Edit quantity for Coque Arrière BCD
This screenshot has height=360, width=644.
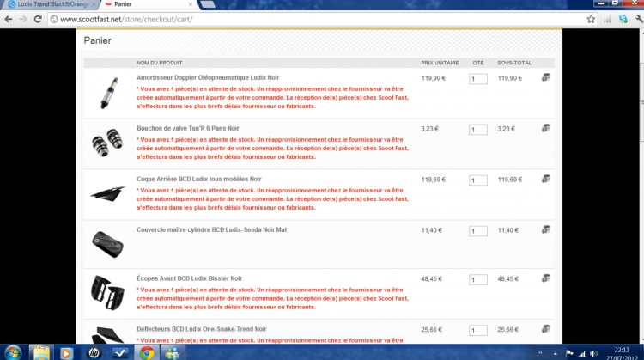(478, 180)
